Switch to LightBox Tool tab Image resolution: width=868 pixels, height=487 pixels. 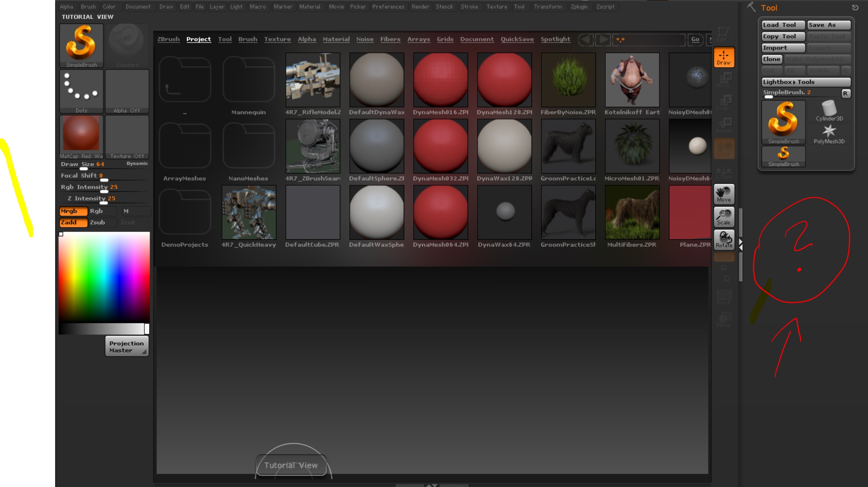coord(225,39)
